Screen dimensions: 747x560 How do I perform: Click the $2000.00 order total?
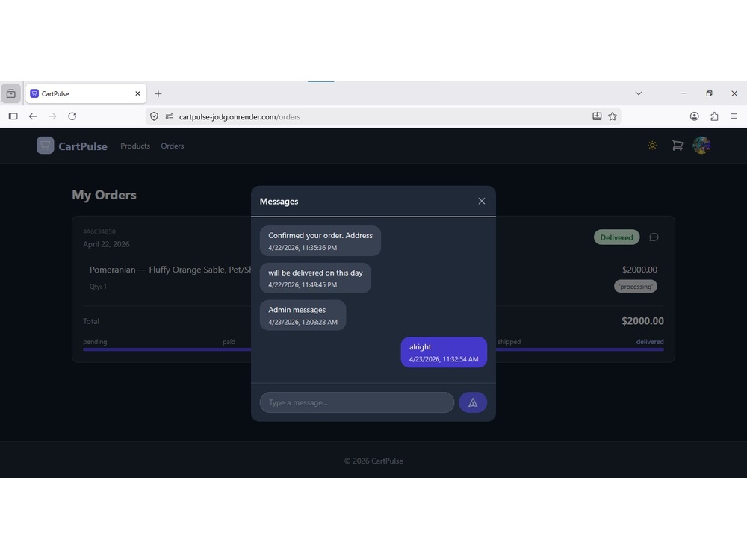coord(642,321)
